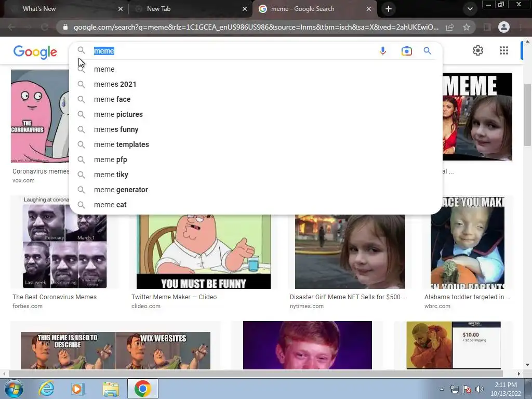Open 'Disaster Girl' Meme NFT Sells link

coord(349,297)
